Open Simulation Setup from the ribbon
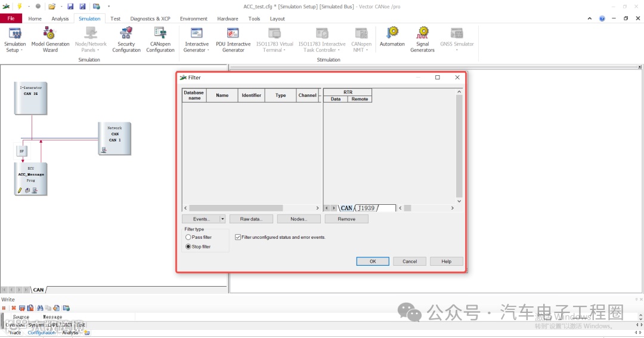The height and width of the screenshot is (338, 644). coord(15,40)
